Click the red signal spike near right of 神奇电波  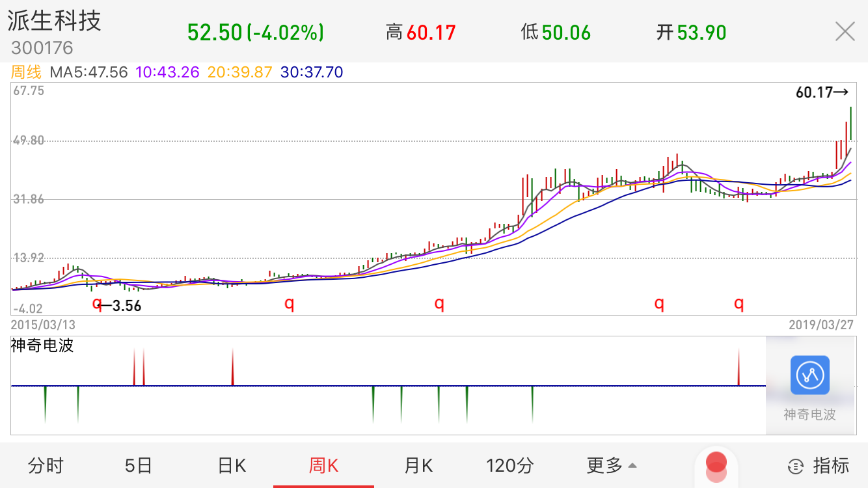[739, 368]
